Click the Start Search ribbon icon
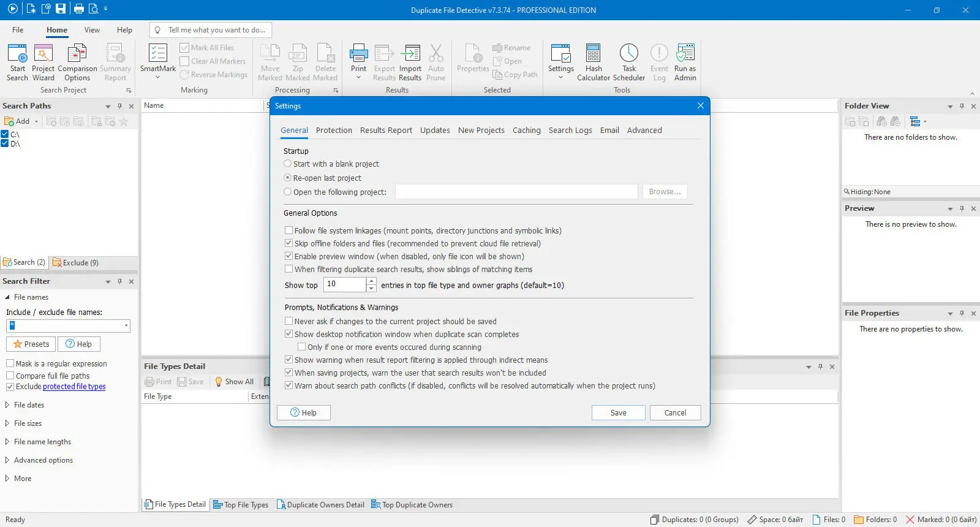 point(17,63)
